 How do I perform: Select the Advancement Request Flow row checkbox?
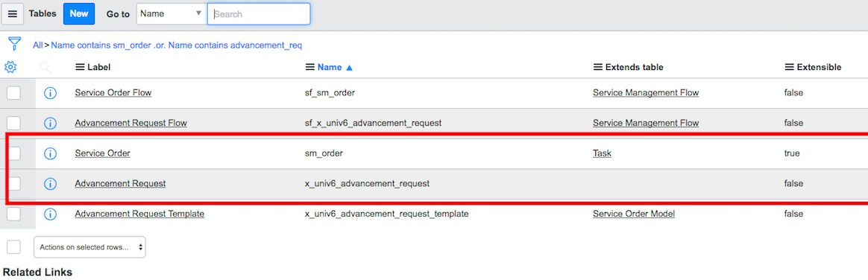coord(14,123)
